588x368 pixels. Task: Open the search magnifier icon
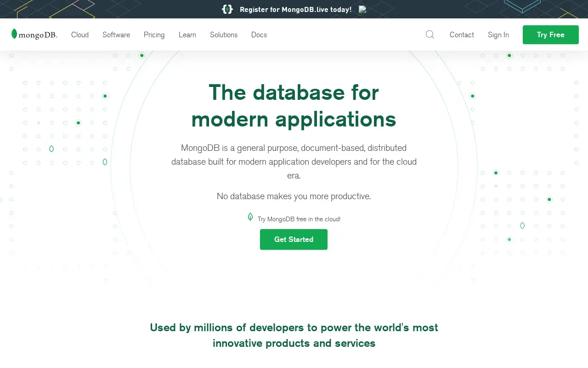[430, 34]
